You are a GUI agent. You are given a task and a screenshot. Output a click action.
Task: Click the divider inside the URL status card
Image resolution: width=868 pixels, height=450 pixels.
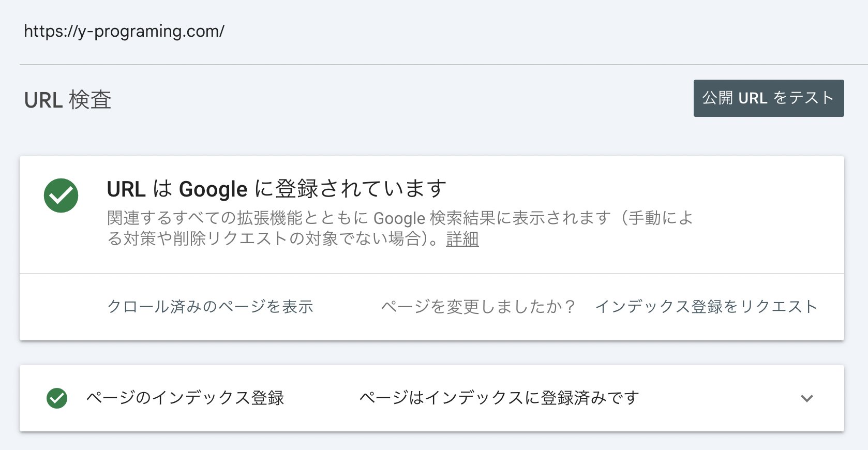pos(431,273)
